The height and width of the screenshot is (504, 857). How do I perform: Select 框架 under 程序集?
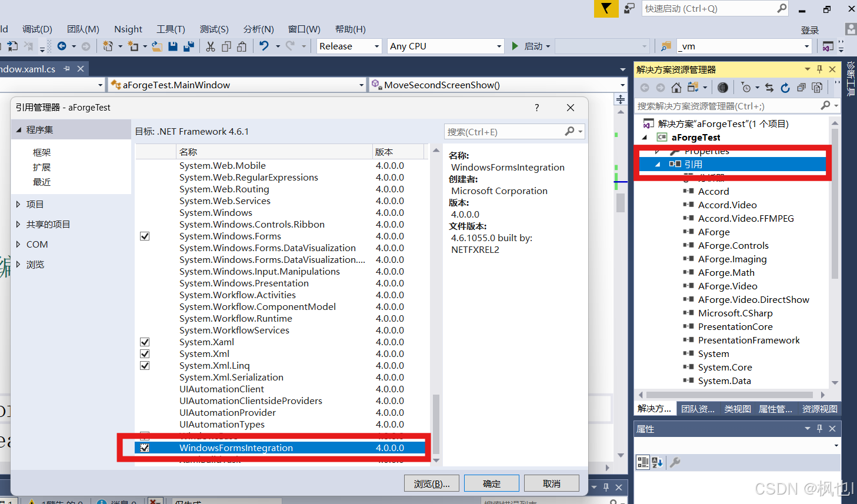pos(42,152)
